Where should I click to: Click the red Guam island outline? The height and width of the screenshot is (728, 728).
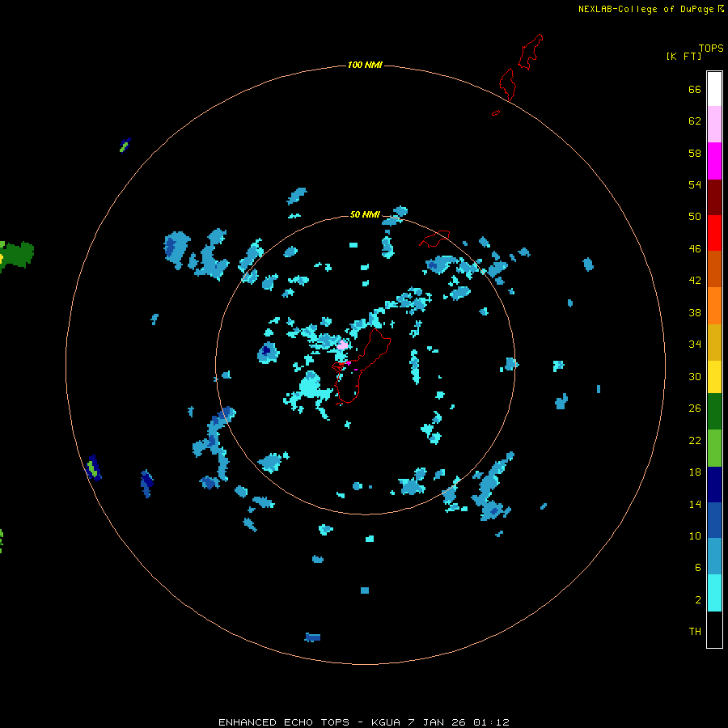tap(361, 366)
